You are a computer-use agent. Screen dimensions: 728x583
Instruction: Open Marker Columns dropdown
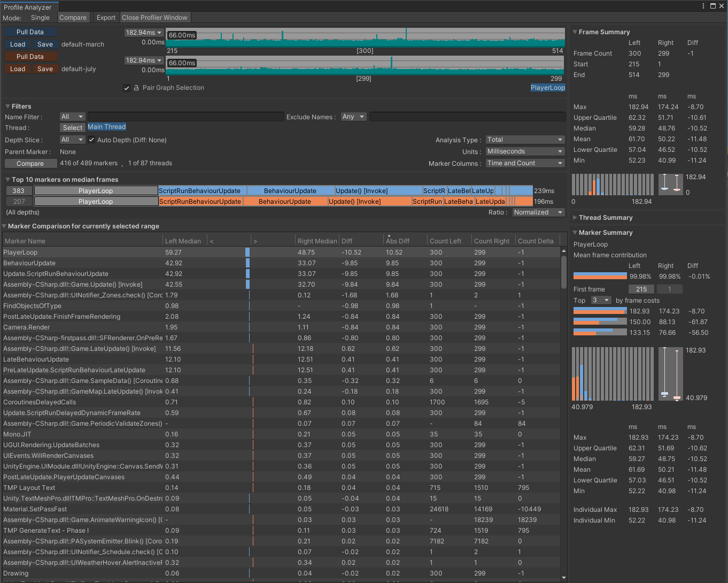click(525, 163)
